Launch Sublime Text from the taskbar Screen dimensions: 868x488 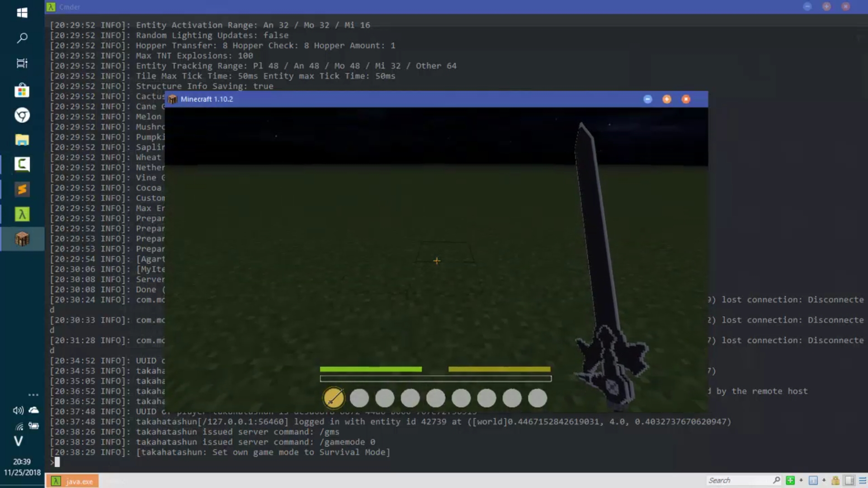click(22, 189)
